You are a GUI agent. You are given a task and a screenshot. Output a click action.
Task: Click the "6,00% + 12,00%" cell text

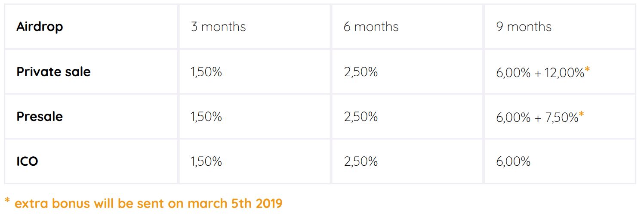(x=540, y=73)
